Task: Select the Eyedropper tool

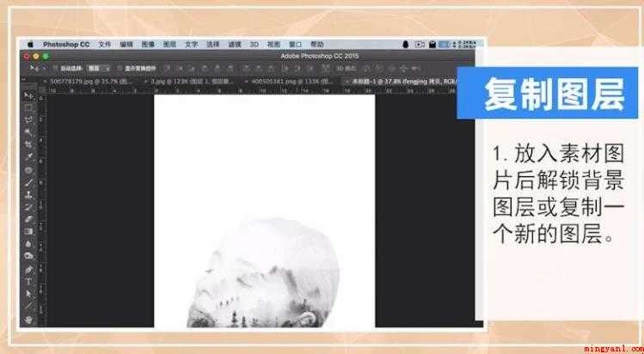Action: coord(29,157)
